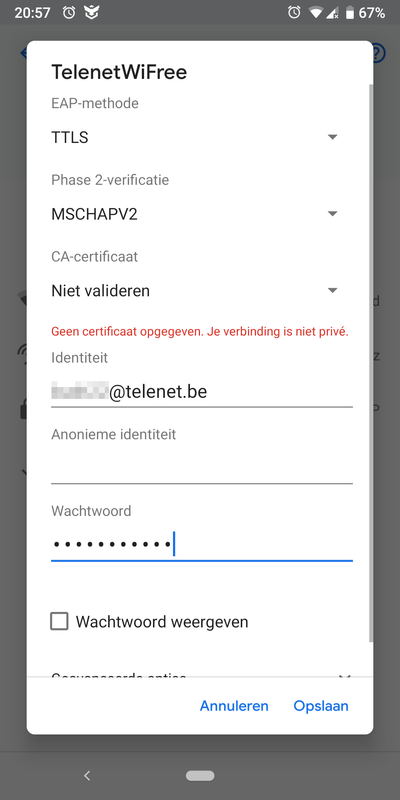Tap the alarm clock icon beside the time

69,12
